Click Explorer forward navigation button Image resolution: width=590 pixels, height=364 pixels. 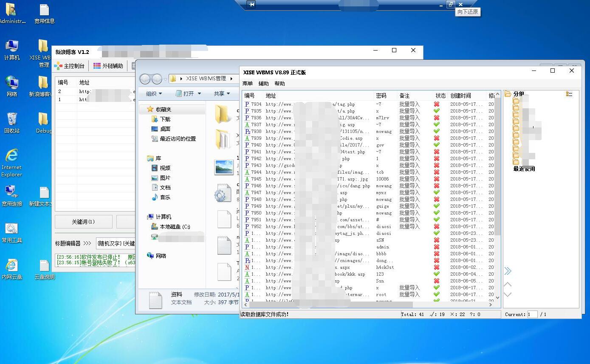pyautogui.click(x=157, y=79)
